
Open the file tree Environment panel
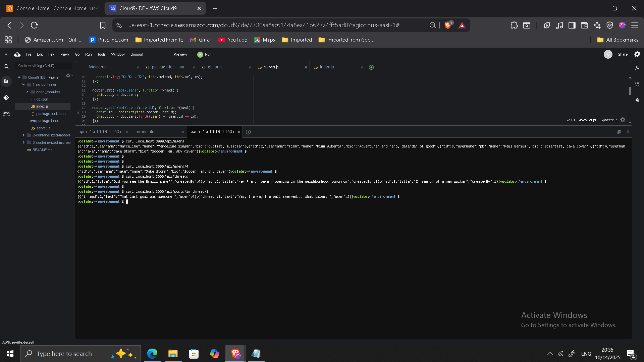pyautogui.click(x=6, y=81)
